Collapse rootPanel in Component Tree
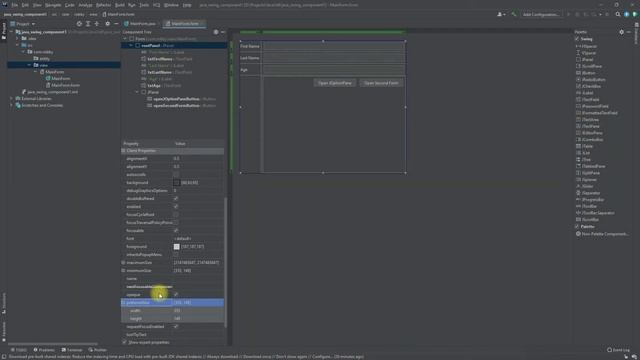 click(x=131, y=46)
